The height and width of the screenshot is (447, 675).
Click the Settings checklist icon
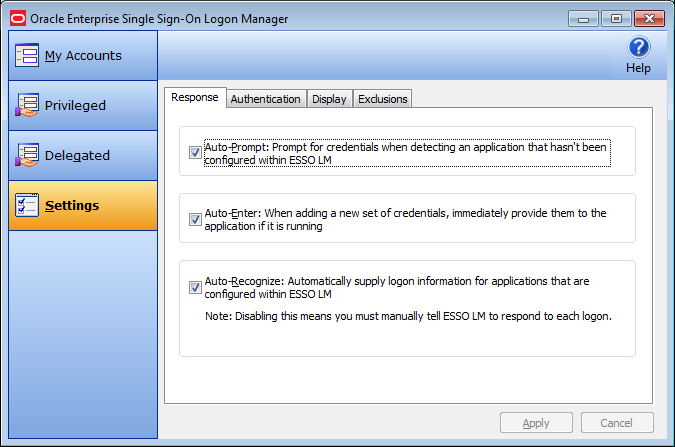point(27,205)
